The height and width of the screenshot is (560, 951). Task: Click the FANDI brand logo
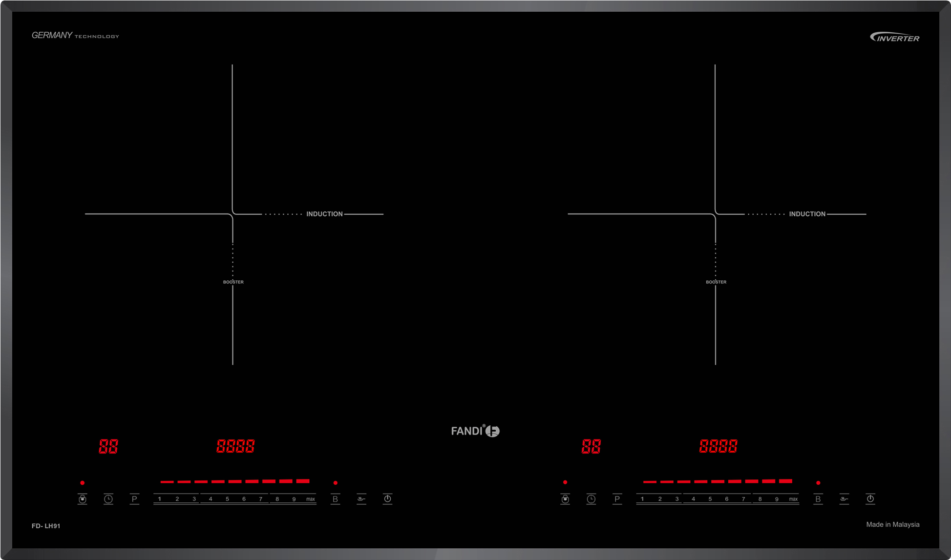point(475,431)
